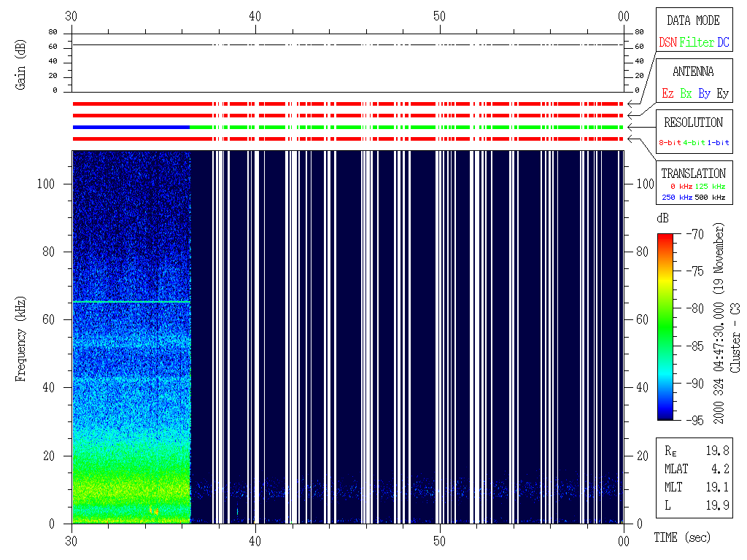Click the blue segment of the third status bar
Image resolution: width=747 pixels, height=560 pixels.
[131, 127]
